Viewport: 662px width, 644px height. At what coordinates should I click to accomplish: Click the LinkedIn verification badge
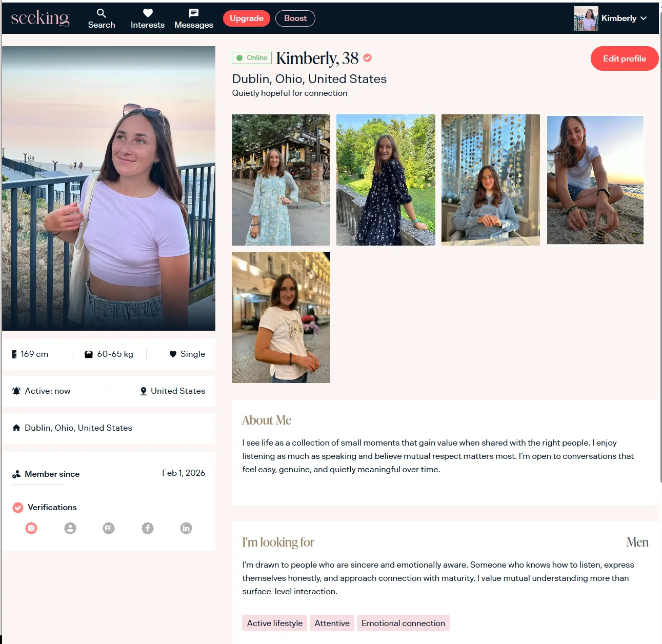(x=186, y=528)
